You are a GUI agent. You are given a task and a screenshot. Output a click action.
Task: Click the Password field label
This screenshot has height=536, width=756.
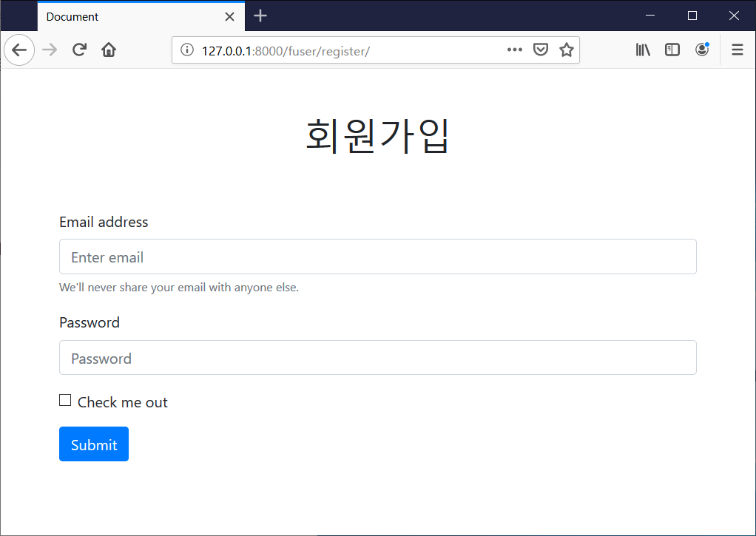[90, 322]
